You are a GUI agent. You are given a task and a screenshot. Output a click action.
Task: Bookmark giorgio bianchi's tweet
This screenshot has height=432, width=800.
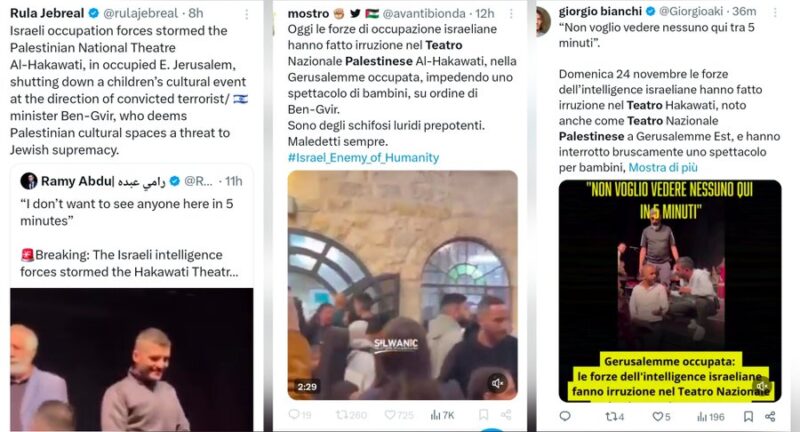(748, 417)
